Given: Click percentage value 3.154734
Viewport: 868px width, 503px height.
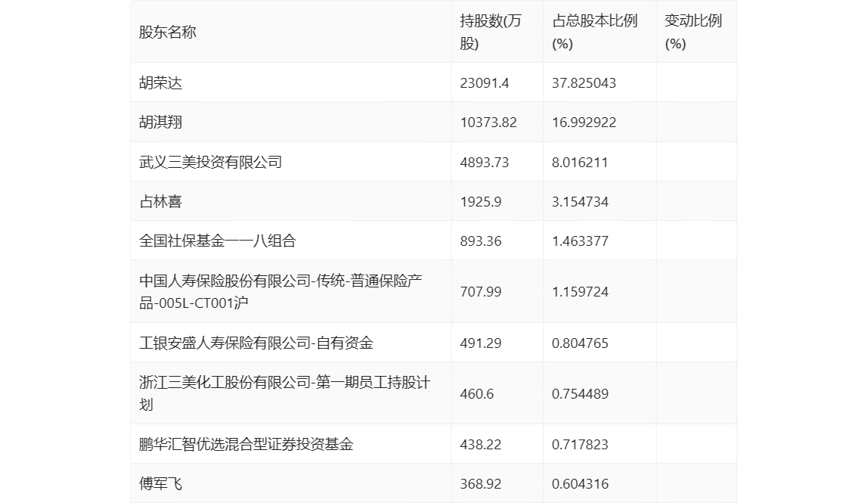Looking at the screenshot, I should [580, 202].
